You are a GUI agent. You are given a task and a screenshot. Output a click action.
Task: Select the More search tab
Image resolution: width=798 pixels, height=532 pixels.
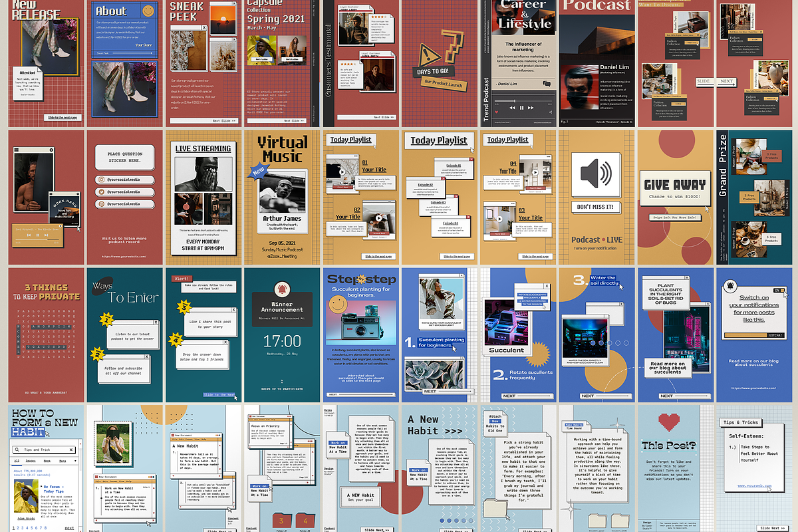[62, 460]
